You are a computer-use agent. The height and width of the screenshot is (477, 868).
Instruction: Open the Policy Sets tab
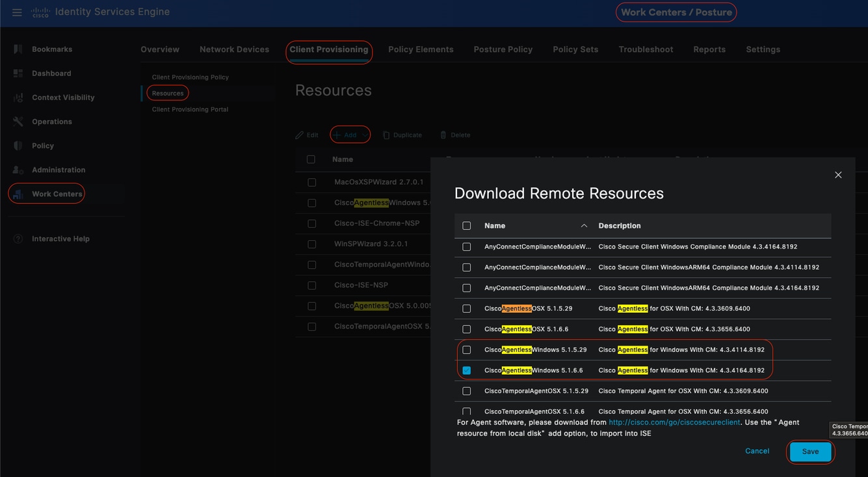(575, 49)
